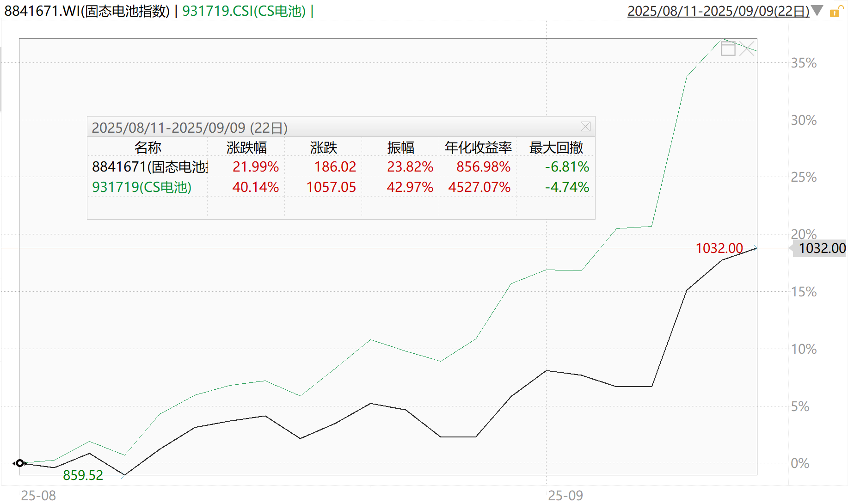Click the 年化收益率 column header

click(478, 147)
